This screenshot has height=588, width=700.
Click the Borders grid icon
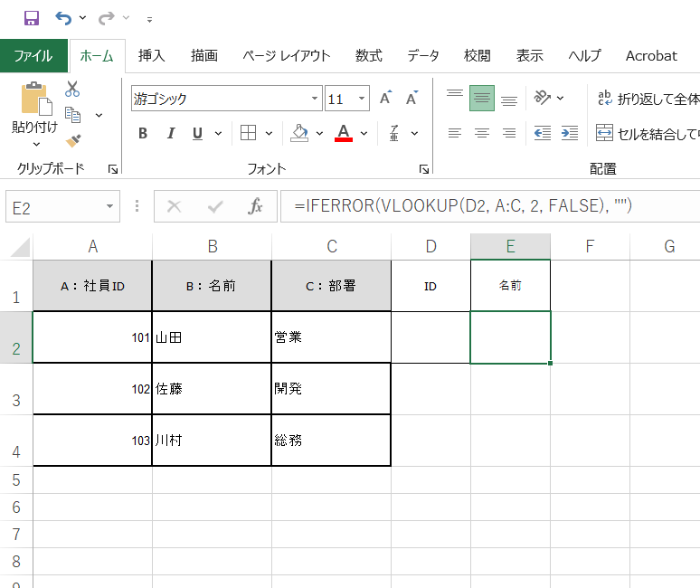click(248, 134)
